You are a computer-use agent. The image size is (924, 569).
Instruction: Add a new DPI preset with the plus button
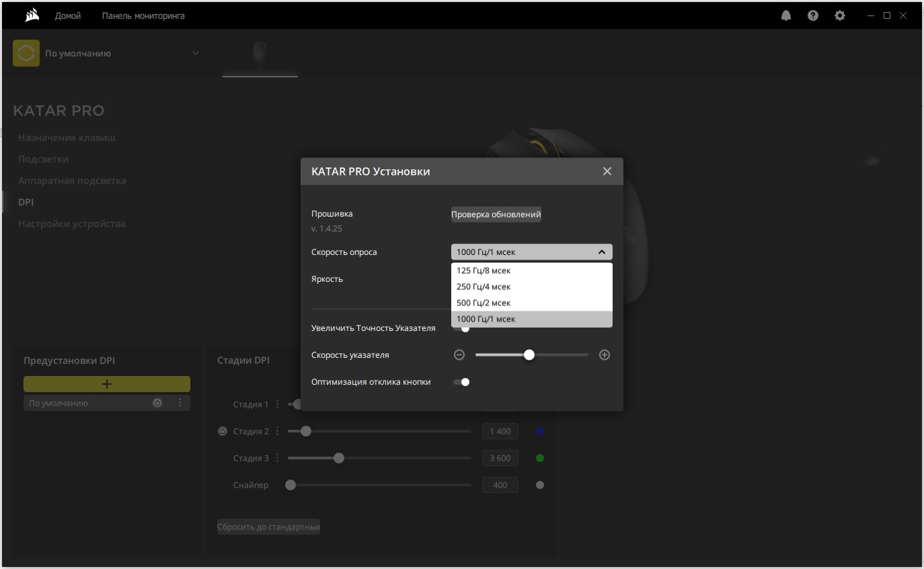(107, 384)
